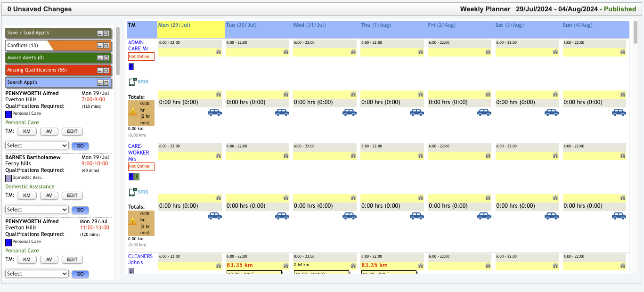Click the SMS phone icon for ADMIN CARE Mr
Viewport: 644px width, 292px height.
pos(133,81)
